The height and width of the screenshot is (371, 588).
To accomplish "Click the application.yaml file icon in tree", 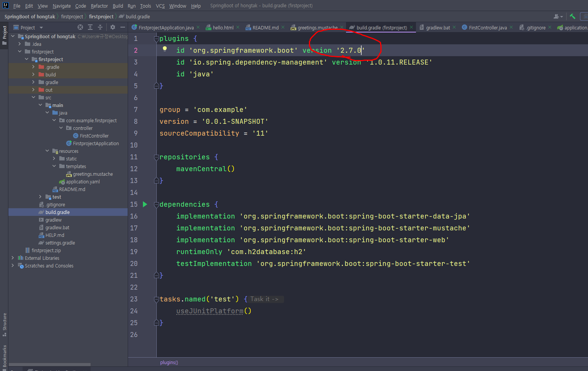I will tap(62, 181).
